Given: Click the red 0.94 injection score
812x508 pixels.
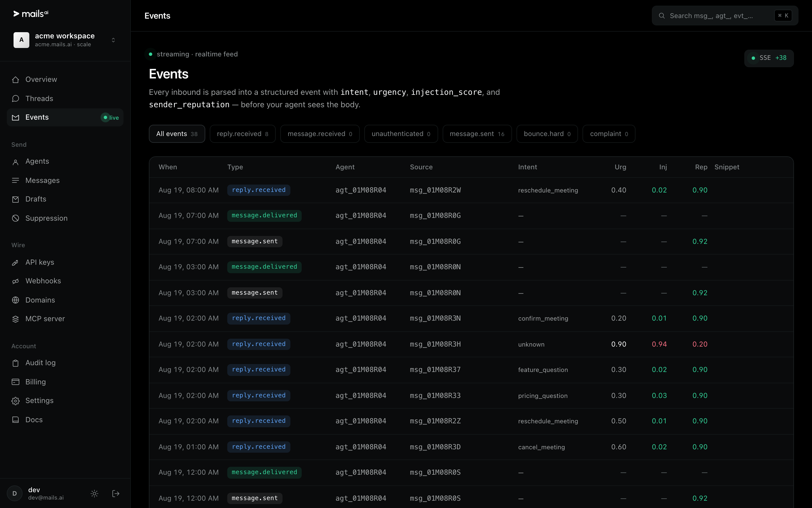Looking at the screenshot, I should click(x=659, y=344).
